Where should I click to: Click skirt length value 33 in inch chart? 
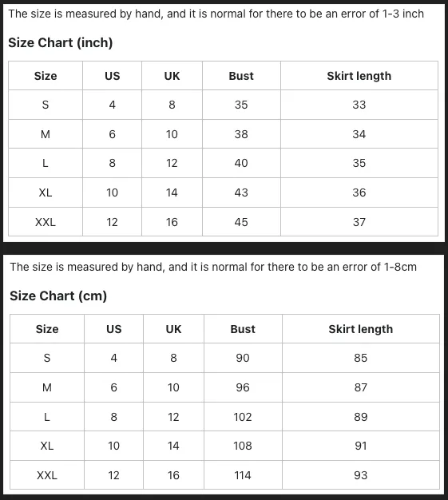point(359,105)
